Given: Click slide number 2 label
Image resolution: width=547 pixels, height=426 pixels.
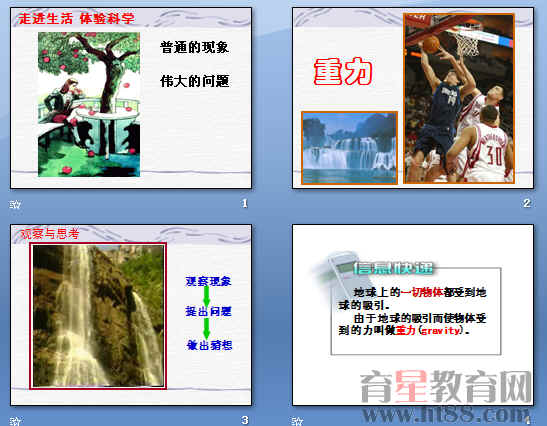Looking at the screenshot, I should (x=527, y=203).
